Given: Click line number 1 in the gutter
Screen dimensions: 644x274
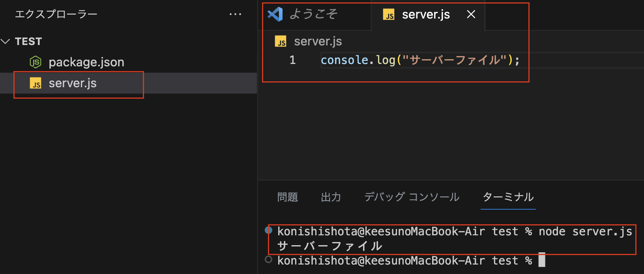Looking at the screenshot, I should (x=292, y=60).
